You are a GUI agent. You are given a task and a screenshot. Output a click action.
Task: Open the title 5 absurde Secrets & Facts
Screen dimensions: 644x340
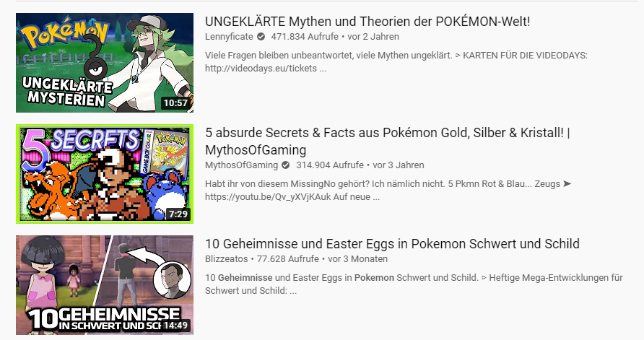pyautogui.click(x=388, y=141)
